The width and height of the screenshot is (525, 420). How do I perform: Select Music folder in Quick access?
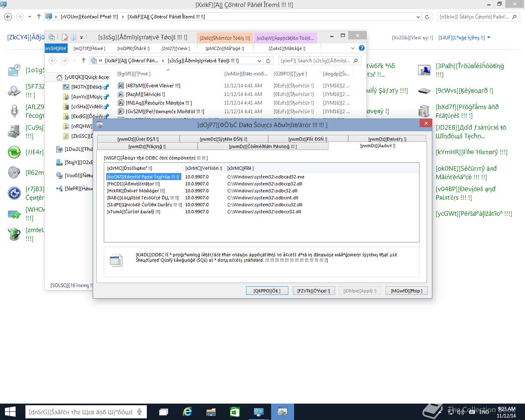87,97
